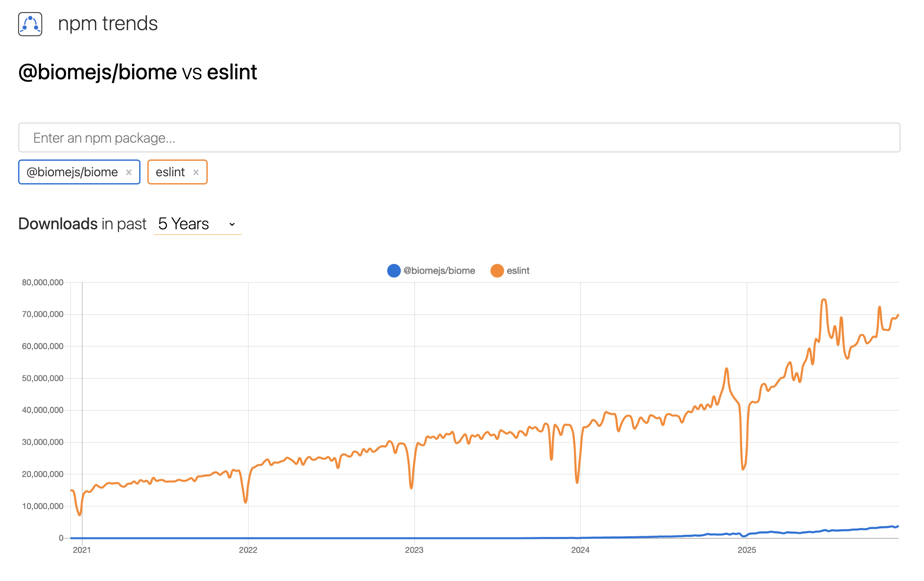The image size is (924, 581).
Task: Click the orange eslint legend circle
Action: click(x=497, y=271)
